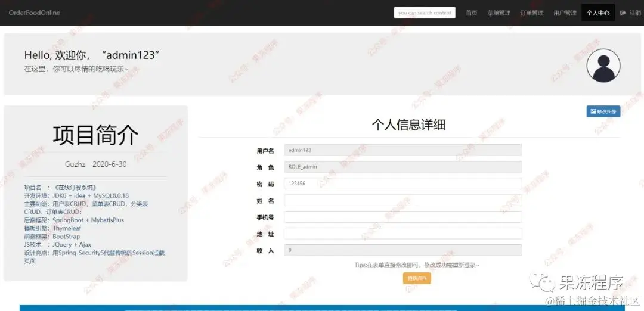Focus the search content box
The width and height of the screenshot is (644, 311).
coord(425,13)
